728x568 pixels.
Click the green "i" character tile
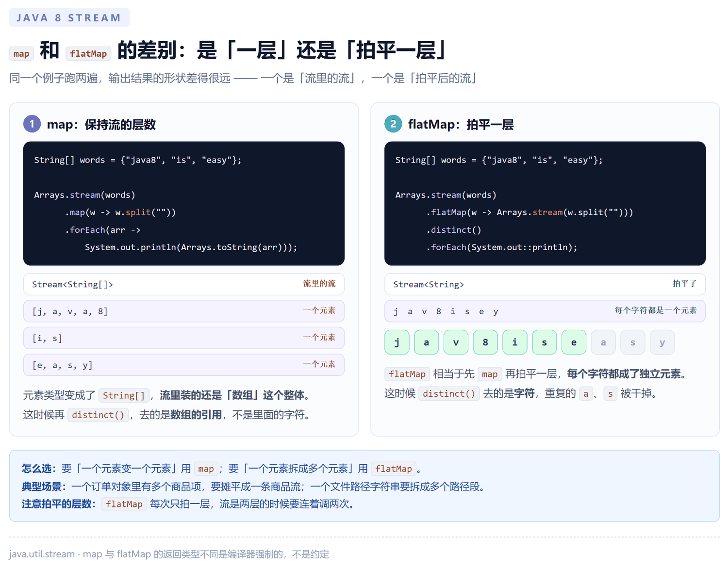pyautogui.click(x=515, y=342)
